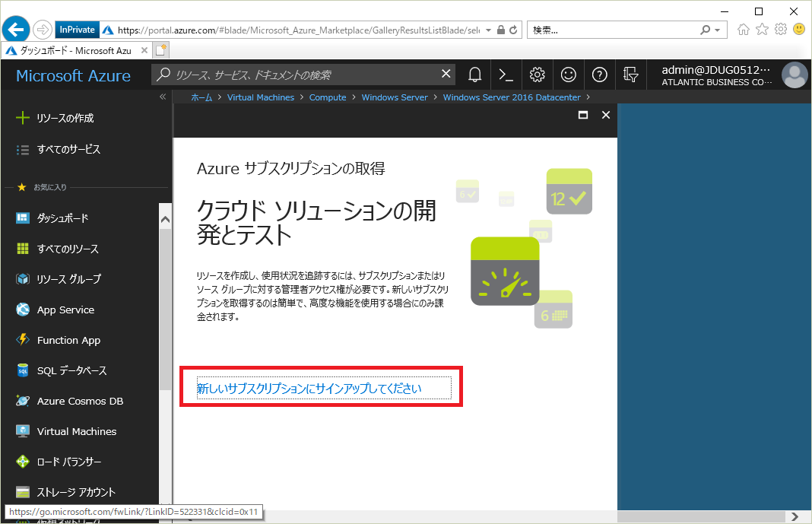Click the browser back arrow
Screen dimensions: 812x524
point(16,30)
